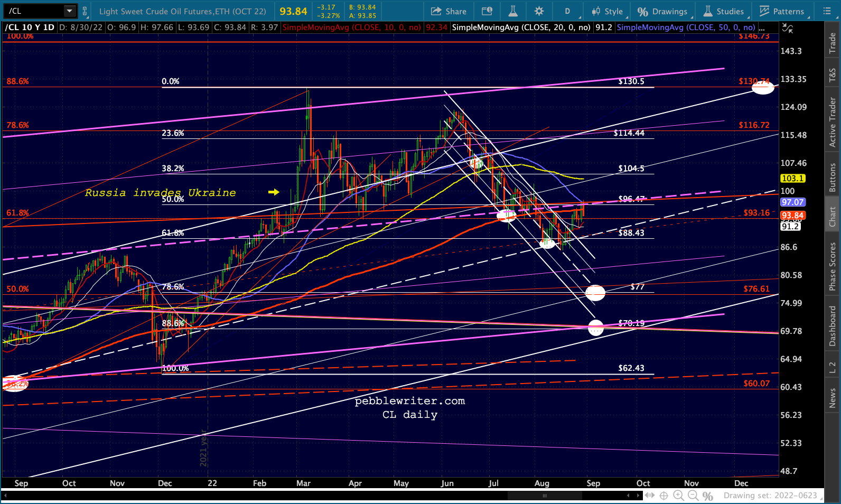Open the Drawing set 2022-0623 selector
This screenshot has width=841, height=504.
tap(773, 496)
